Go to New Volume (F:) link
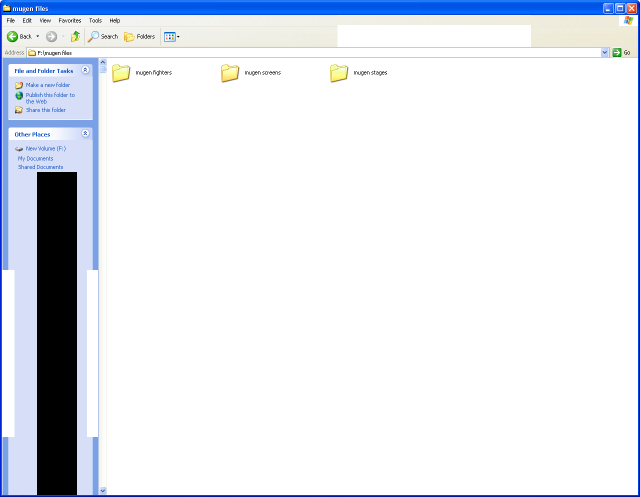The height and width of the screenshot is (497, 640). pos(45,148)
